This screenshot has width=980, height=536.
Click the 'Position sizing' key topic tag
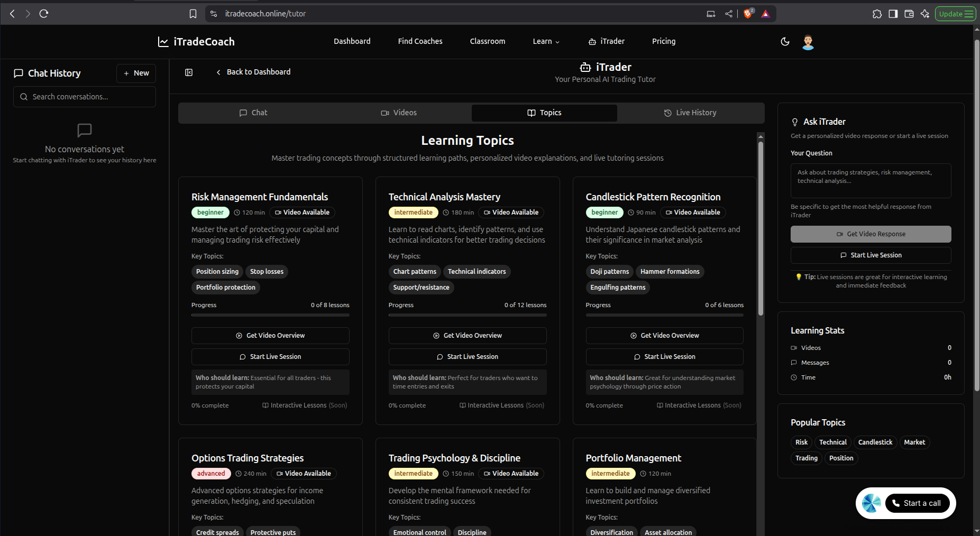[x=217, y=272]
